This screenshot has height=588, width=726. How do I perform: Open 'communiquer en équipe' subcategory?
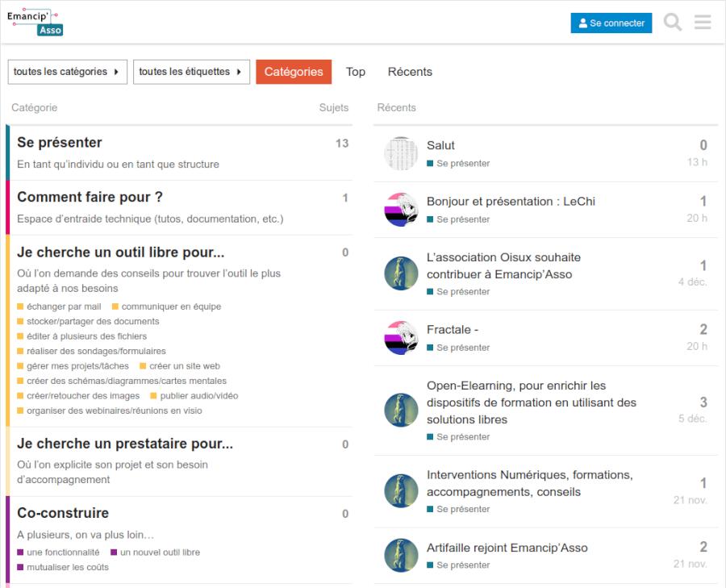167,307
